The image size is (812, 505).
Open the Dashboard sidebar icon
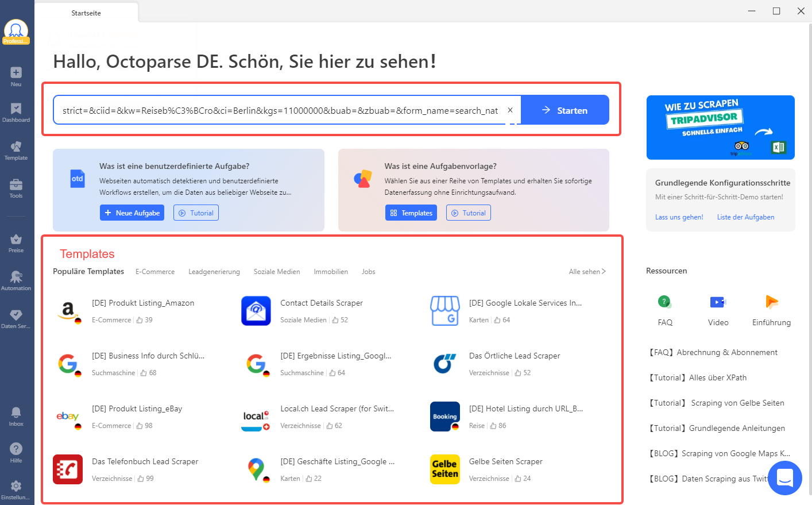16,109
